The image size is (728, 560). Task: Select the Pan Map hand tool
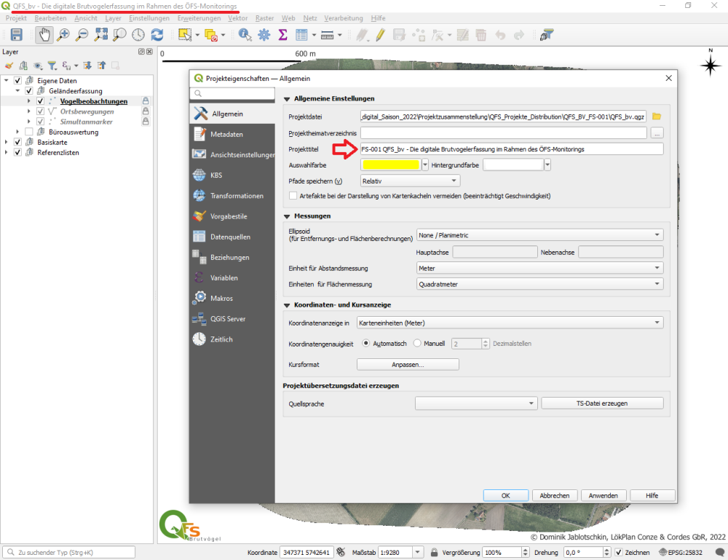click(x=44, y=35)
